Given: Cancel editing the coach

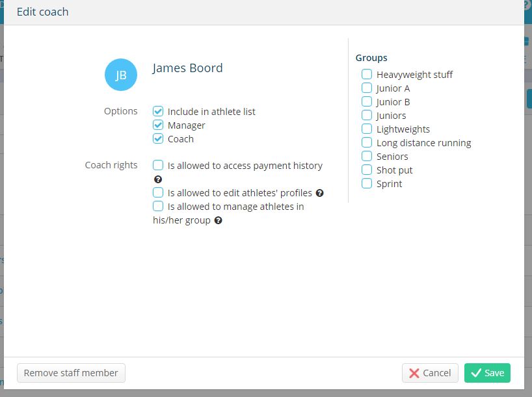Looking at the screenshot, I should pyautogui.click(x=430, y=373).
